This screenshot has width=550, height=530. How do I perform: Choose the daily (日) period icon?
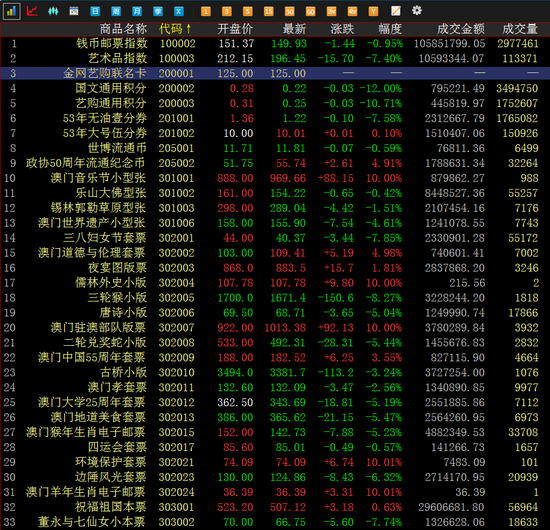tap(95, 12)
